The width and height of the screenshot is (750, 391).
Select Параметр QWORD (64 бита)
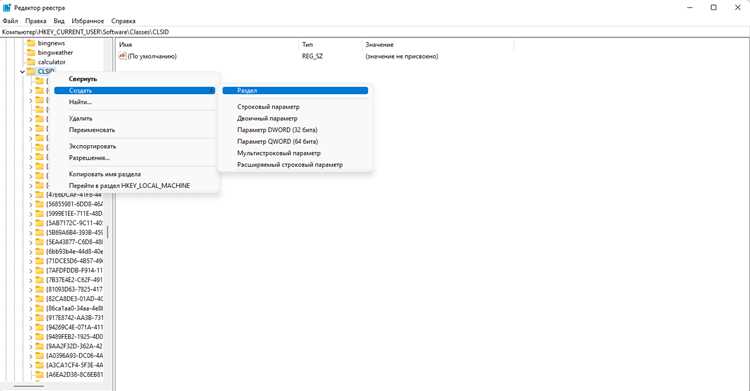(295, 141)
